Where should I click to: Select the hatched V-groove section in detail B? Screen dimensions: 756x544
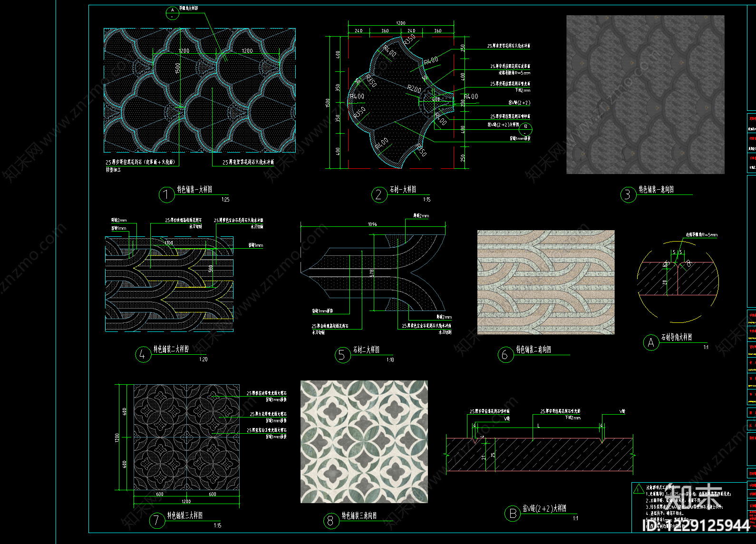540,455
